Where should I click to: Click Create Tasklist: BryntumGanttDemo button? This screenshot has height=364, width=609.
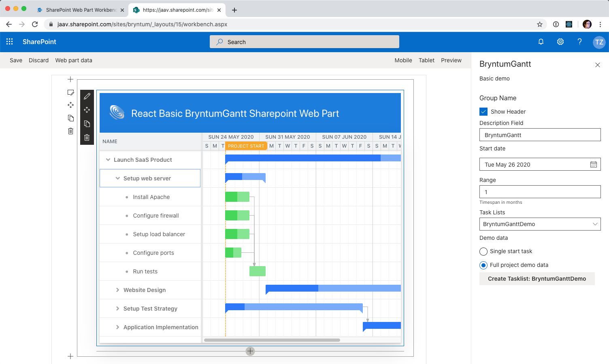tap(537, 279)
